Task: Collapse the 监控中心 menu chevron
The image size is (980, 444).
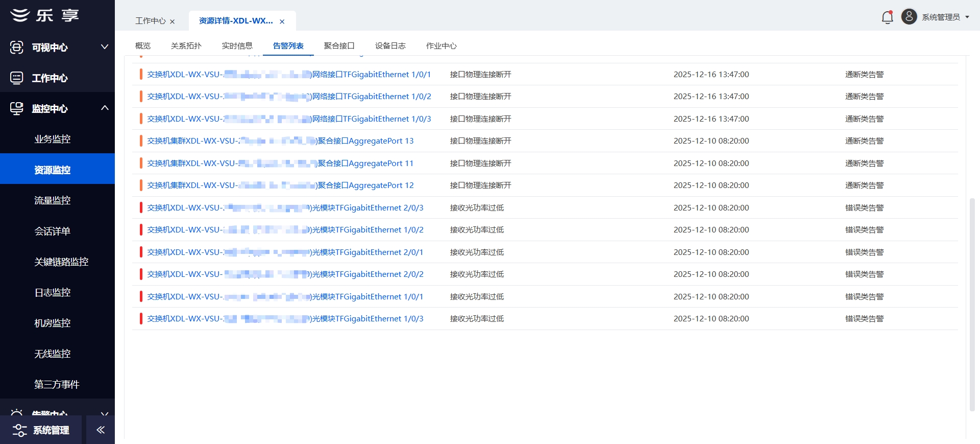Action: [x=105, y=108]
